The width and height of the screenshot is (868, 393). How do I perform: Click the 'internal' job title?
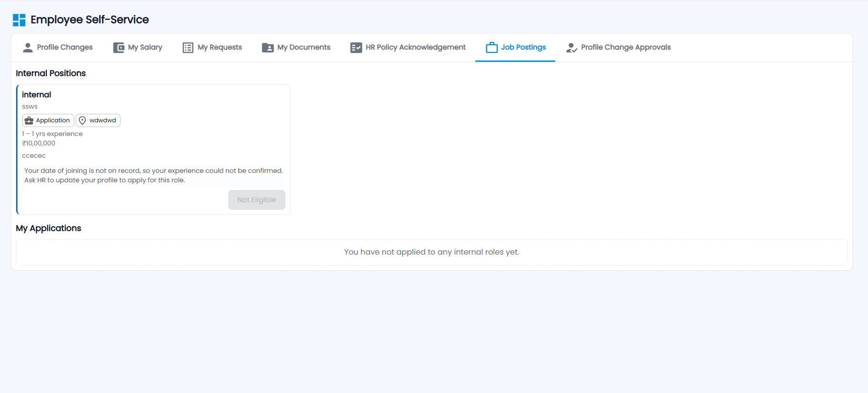point(36,94)
